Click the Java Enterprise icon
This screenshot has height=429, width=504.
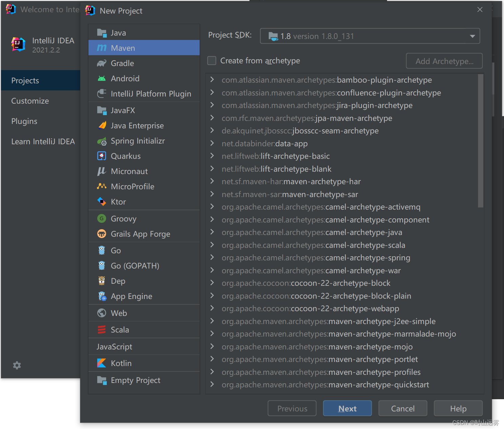[102, 126]
